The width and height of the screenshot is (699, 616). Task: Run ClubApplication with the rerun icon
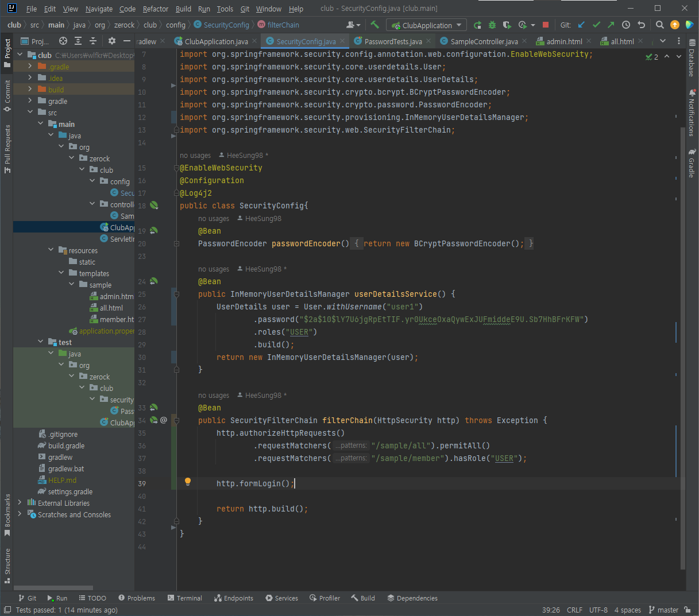[x=477, y=25]
